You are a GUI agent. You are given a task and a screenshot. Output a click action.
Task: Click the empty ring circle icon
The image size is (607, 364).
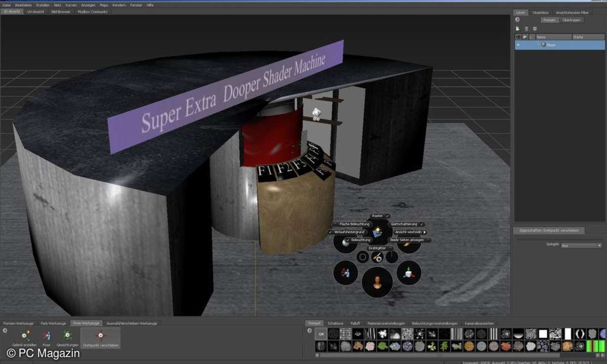[x=362, y=257]
